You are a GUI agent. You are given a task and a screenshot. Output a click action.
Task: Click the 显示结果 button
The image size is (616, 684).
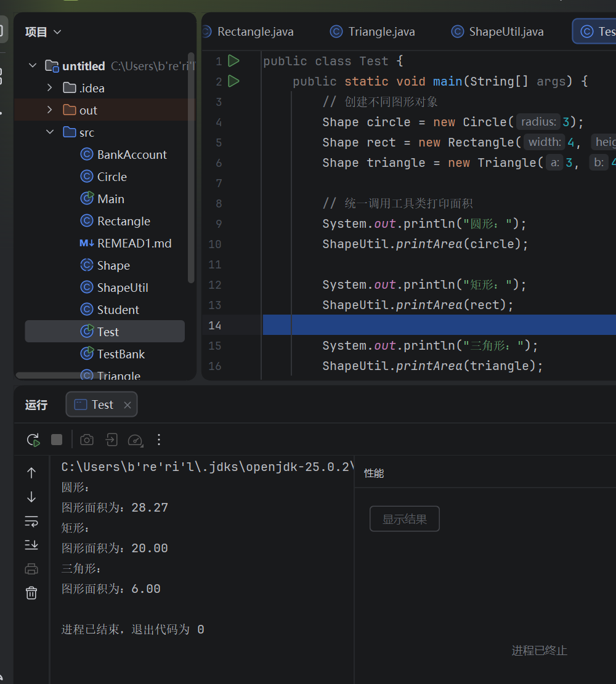click(x=404, y=519)
